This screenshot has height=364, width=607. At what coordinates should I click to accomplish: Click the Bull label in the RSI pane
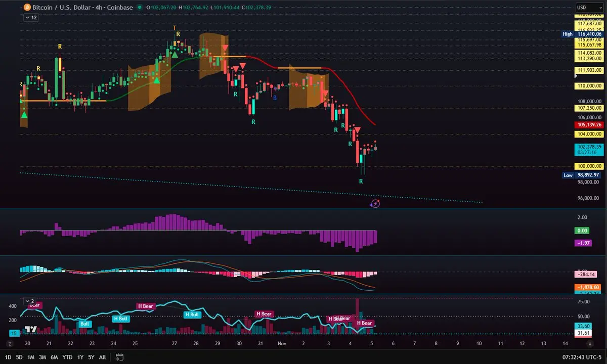pyautogui.click(x=85, y=324)
